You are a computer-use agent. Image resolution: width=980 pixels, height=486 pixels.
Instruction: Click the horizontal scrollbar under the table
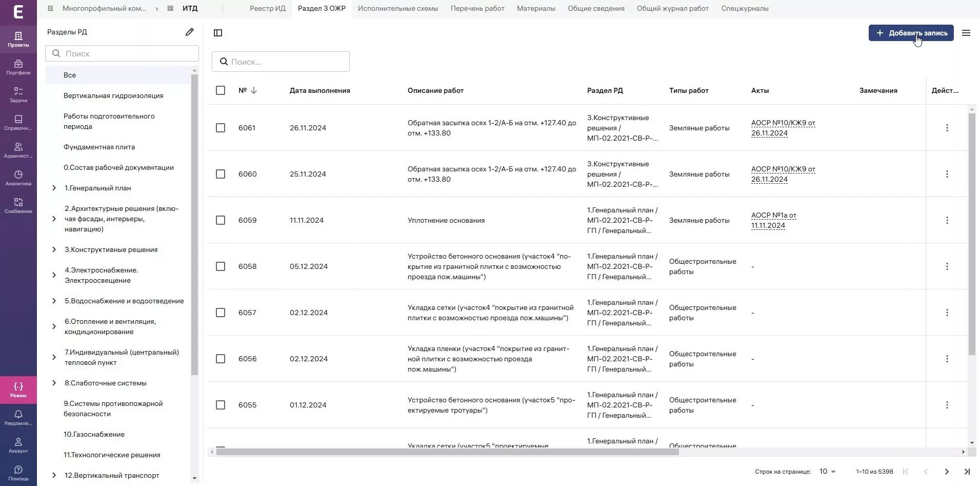tap(447, 452)
